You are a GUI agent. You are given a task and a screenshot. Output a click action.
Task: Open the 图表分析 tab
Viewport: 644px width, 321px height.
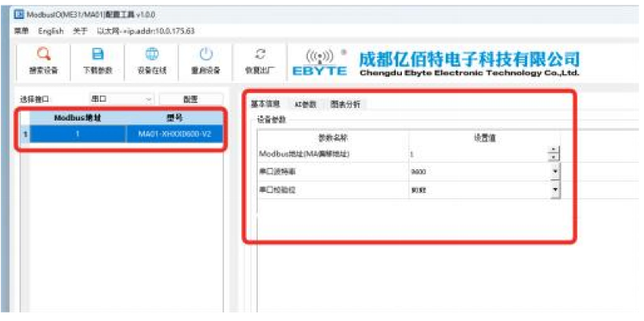point(345,104)
